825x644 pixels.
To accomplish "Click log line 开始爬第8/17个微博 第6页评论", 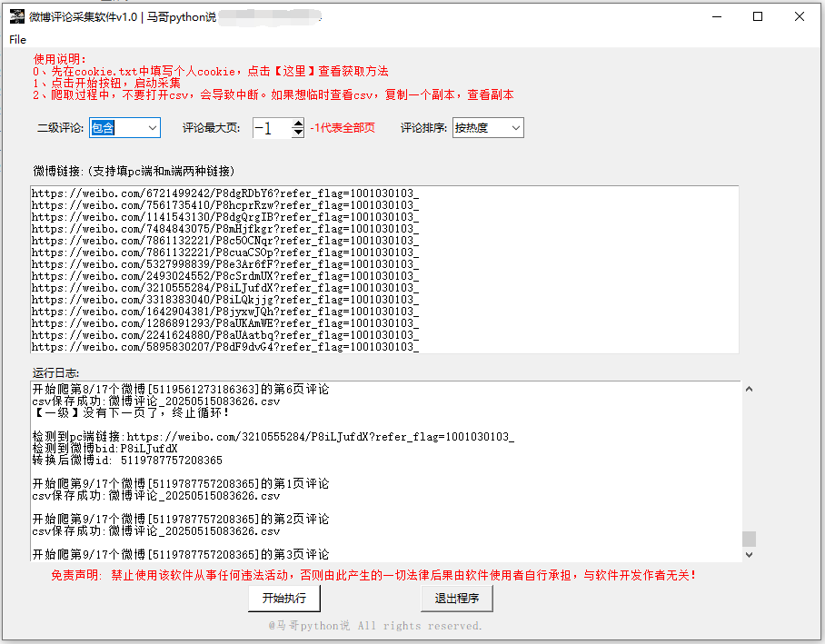I will pyautogui.click(x=181, y=390).
